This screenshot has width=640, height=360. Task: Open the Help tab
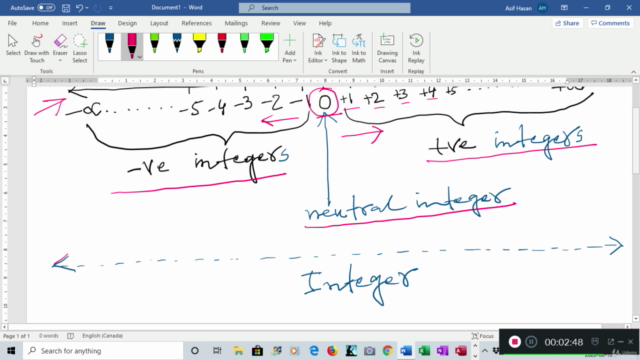coord(325,23)
